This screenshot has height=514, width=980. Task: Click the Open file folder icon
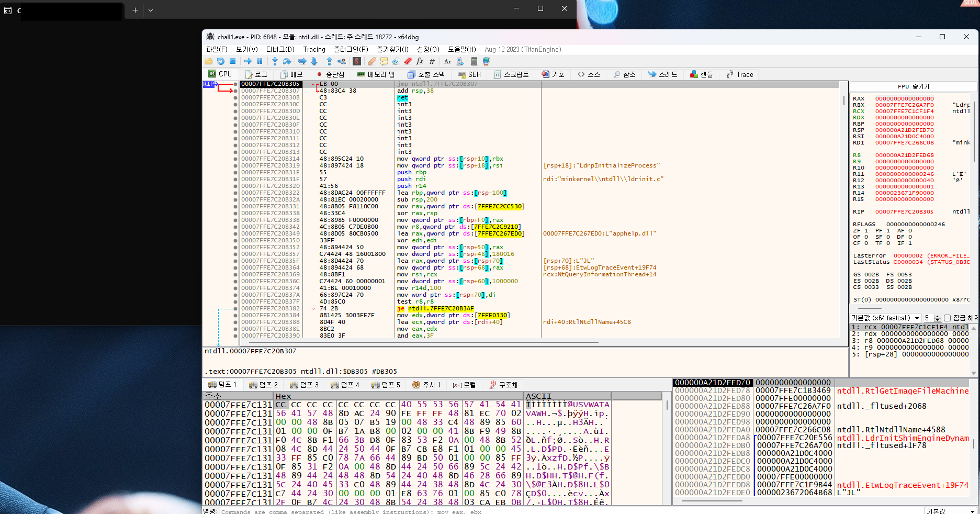[x=209, y=61]
